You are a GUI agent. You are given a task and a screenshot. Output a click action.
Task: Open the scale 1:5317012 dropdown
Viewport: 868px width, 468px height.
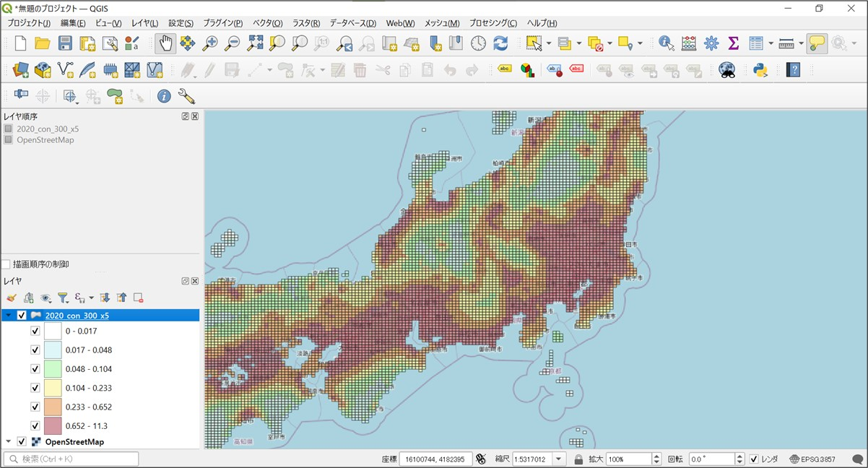pos(560,459)
